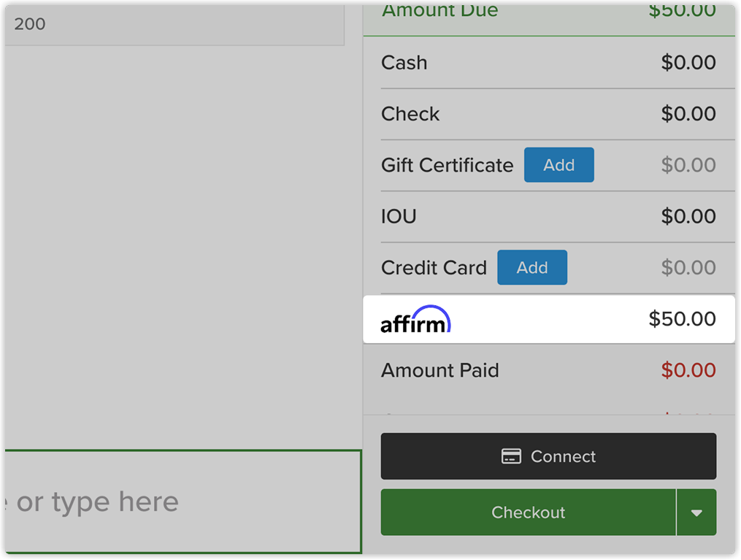The image size is (741, 560).
Task: Click the Connect card reader button
Action: tap(548, 456)
